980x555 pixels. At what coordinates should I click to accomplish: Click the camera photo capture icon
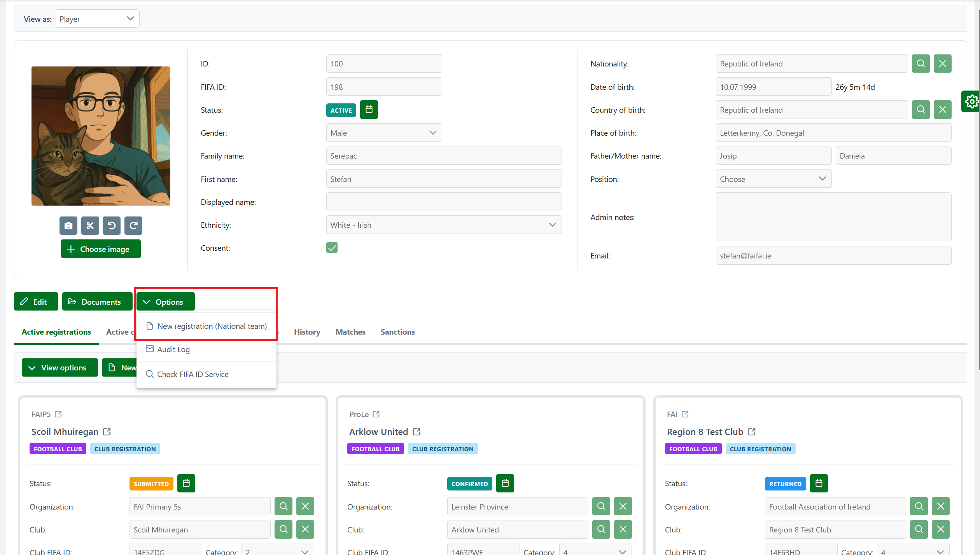tap(68, 226)
